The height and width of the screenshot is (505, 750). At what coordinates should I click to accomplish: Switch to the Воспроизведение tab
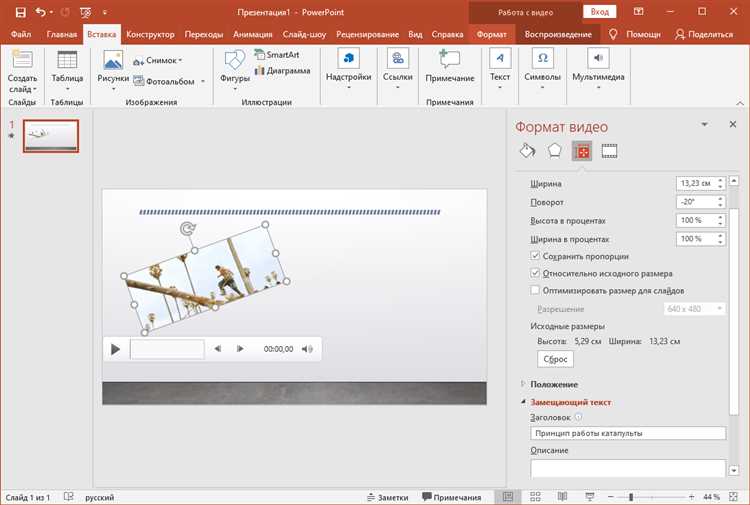click(558, 34)
